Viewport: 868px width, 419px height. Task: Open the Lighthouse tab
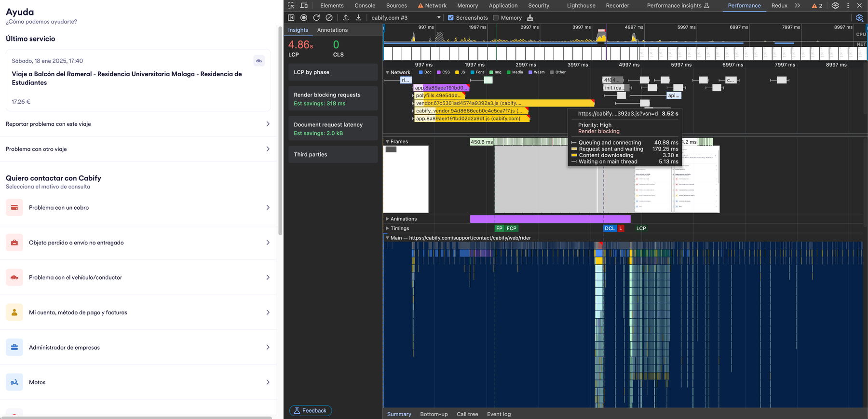(581, 6)
